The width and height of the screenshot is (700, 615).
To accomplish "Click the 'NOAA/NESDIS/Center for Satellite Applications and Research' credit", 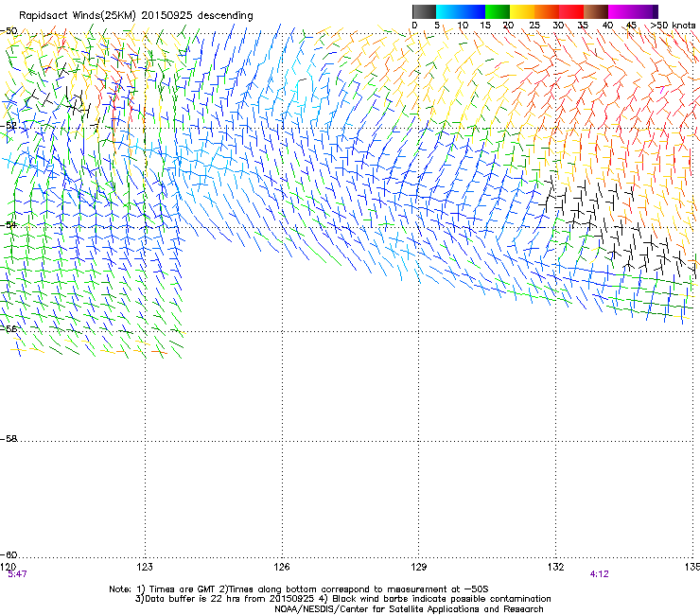I will pyautogui.click(x=409, y=609).
